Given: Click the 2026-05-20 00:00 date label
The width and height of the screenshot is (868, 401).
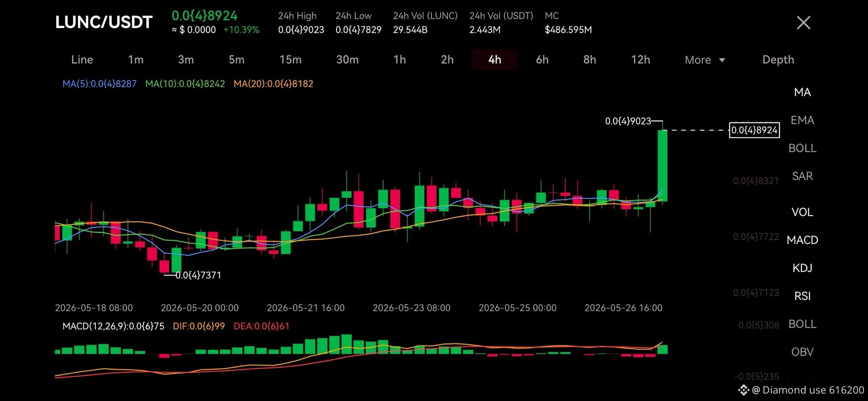Looking at the screenshot, I should (200, 308).
